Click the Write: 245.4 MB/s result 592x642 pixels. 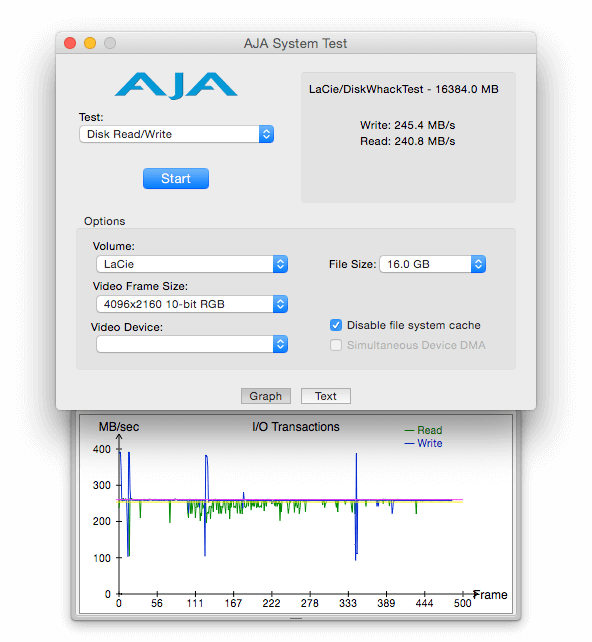(x=407, y=125)
